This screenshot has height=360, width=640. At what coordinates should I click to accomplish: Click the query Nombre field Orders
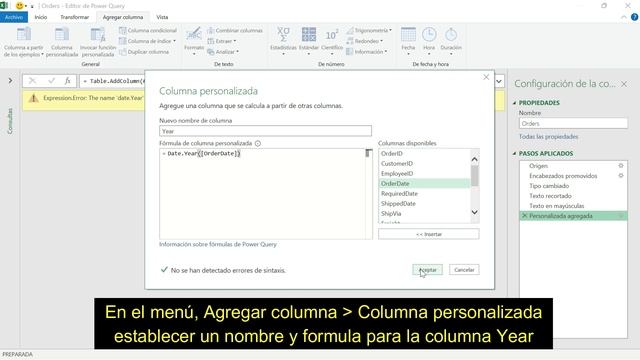[573, 123]
